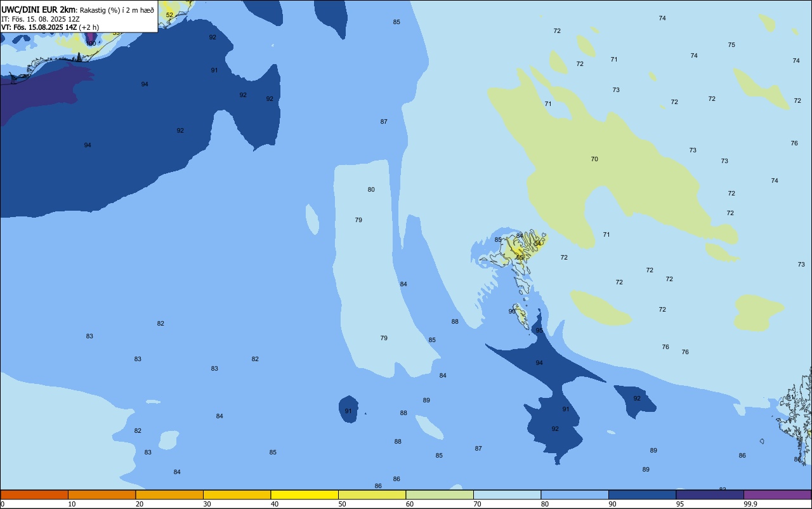Click the '50' legend tick label
812x509 pixels.
[342, 504]
